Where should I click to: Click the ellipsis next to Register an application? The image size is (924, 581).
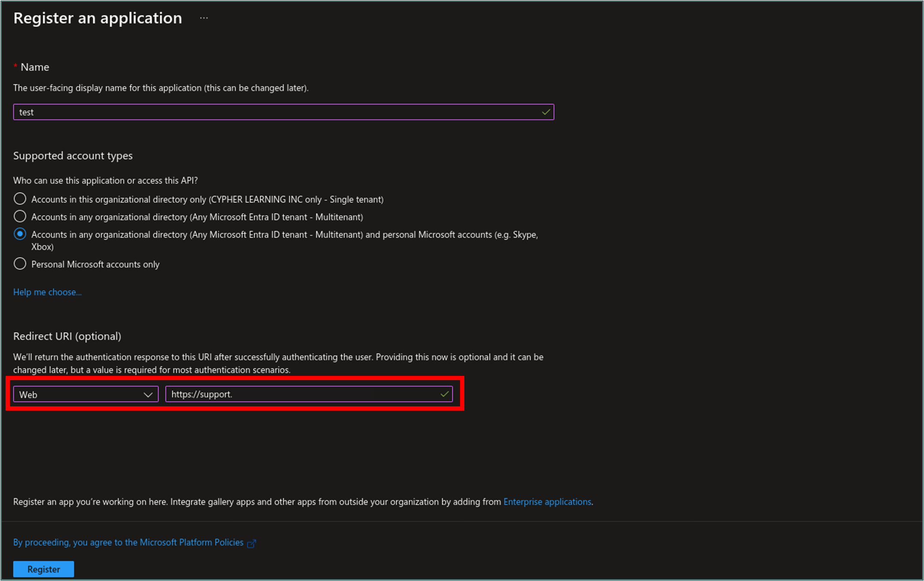tap(204, 18)
